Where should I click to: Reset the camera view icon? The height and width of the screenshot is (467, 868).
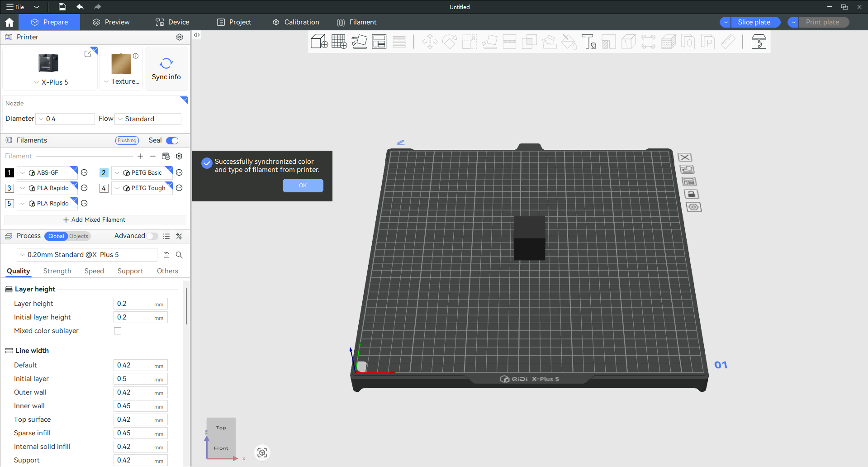(x=262, y=453)
